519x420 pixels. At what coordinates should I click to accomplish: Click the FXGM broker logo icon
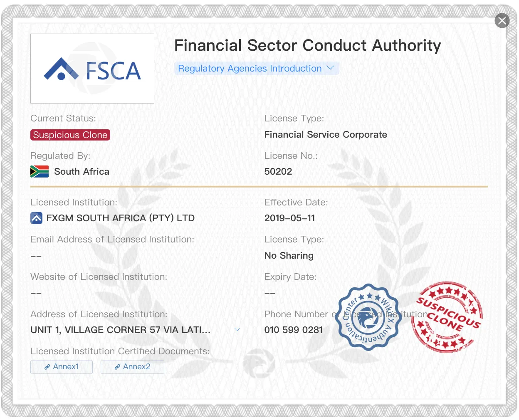[x=37, y=218]
